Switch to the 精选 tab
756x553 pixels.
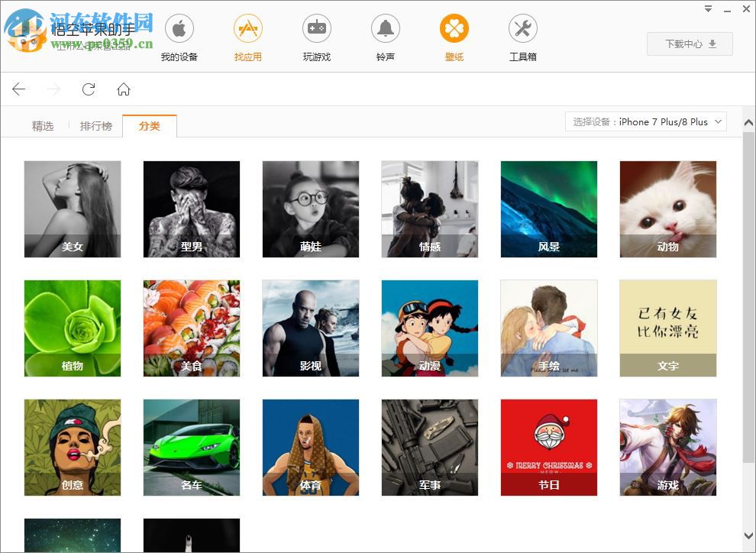43,126
